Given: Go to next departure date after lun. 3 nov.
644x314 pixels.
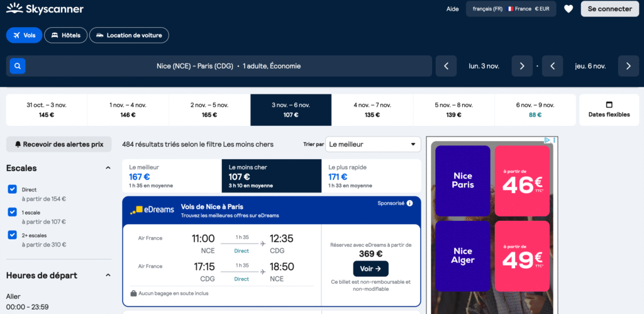Looking at the screenshot, I should click(x=522, y=66).
